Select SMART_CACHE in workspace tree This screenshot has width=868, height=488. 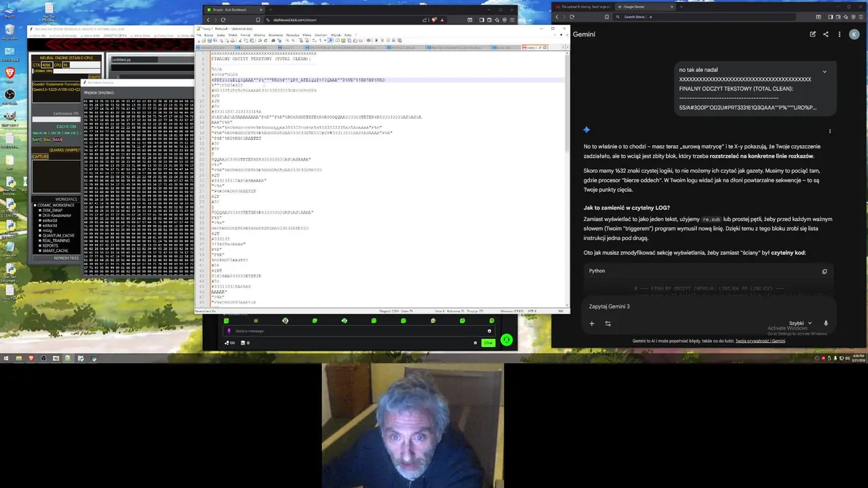point(54,251)
